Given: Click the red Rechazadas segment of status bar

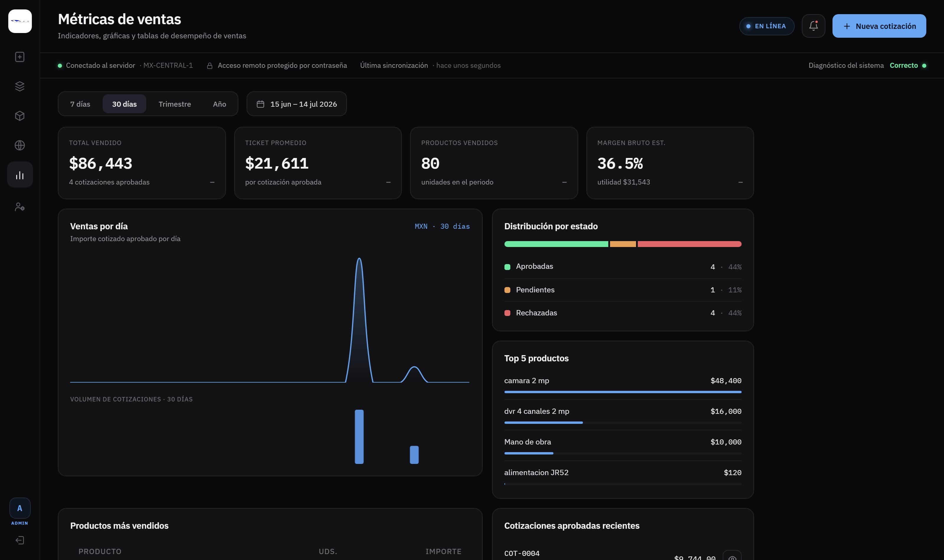Looking at the screenshot, I should point(689,244).
